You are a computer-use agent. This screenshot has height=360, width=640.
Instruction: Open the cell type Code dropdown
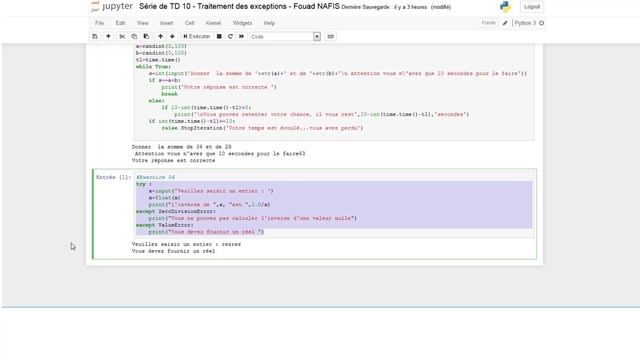pyautogui.click(x=285, y=36)
